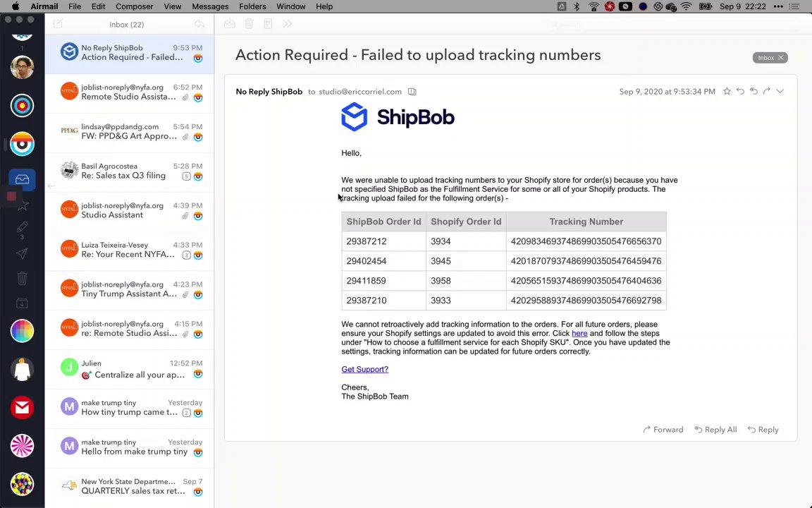Image resolution: width=812 pixels, height=508 pixels.
Task: Expand thread count badge 3 on Luiza Teixeira-Vesey email
Action: [x=186, y=255]
